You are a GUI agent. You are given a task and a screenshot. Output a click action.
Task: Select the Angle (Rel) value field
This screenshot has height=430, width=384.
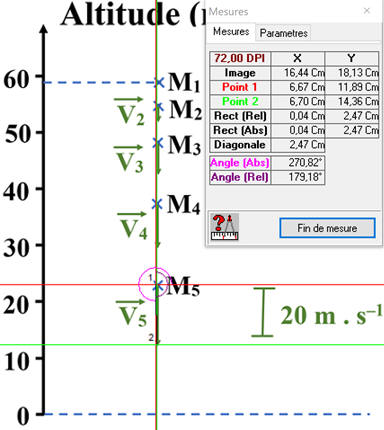[x=298, y=177]
